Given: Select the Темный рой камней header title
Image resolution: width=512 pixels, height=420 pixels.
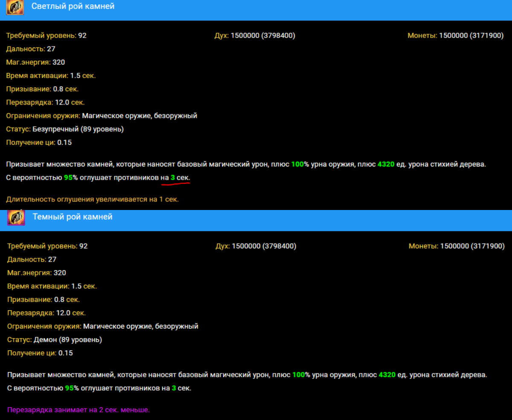Looking at the screenshot, I should pos(73,217).
